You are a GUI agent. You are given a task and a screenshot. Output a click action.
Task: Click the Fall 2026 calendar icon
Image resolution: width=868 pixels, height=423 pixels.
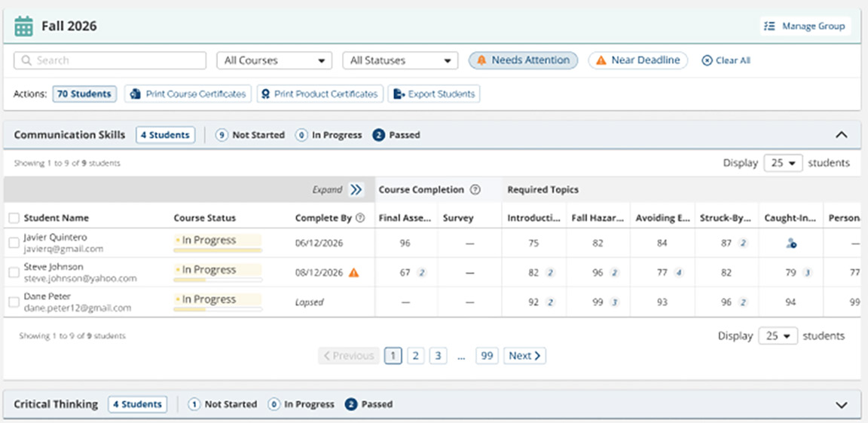[23, 26]
